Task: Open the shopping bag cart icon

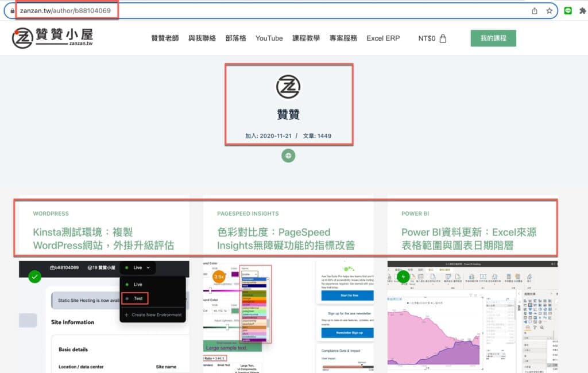Action: coord(443,38)
